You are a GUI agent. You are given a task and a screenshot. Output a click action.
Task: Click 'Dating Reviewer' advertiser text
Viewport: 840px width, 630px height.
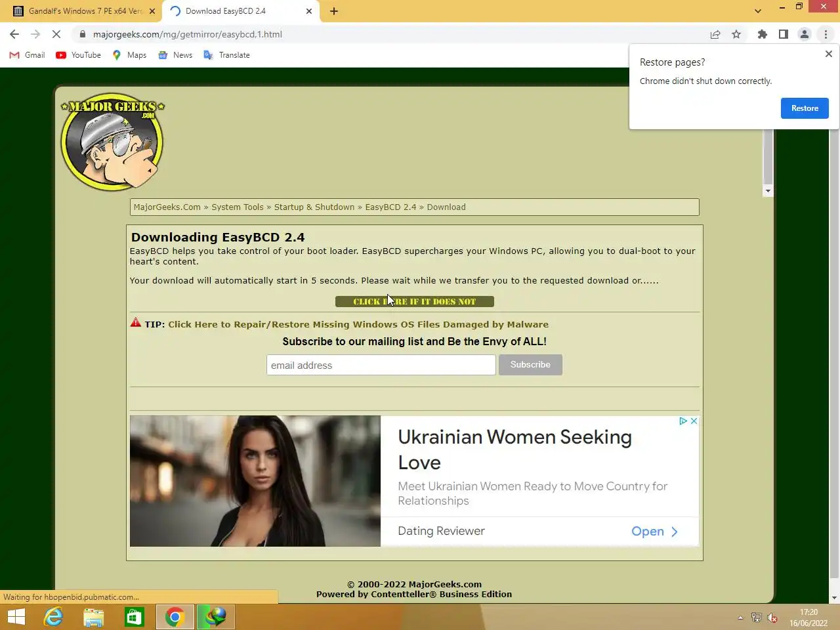pyautogui.click(x=441, y=531)
